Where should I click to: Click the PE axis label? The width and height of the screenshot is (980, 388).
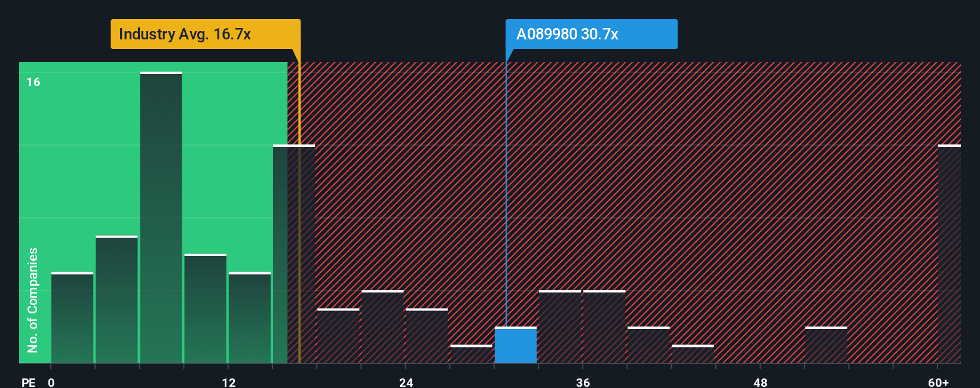click(x=28, y=382)
